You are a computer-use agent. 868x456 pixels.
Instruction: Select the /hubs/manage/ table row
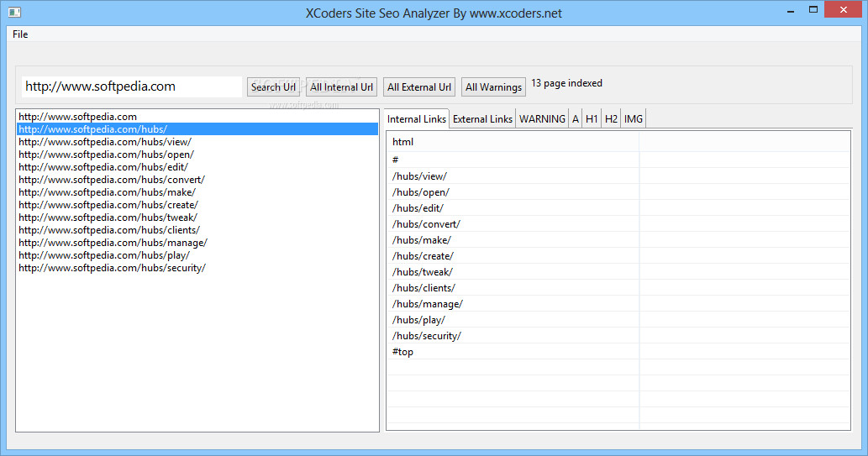618,304
